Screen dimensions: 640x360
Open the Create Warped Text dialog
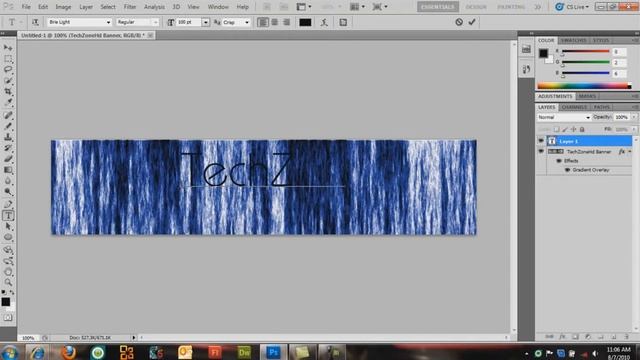pyautogui.click(x=324, y=22)
